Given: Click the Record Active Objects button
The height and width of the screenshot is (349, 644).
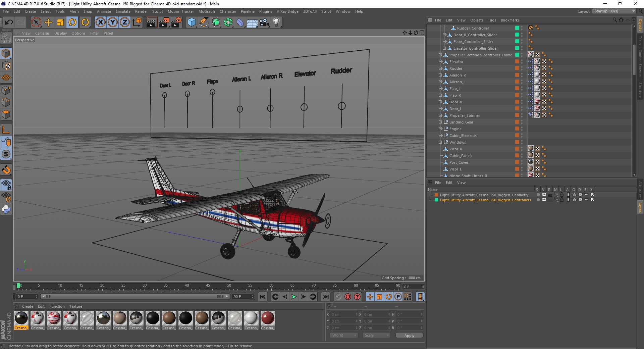Looking at the screenshot, I should 338,297.
